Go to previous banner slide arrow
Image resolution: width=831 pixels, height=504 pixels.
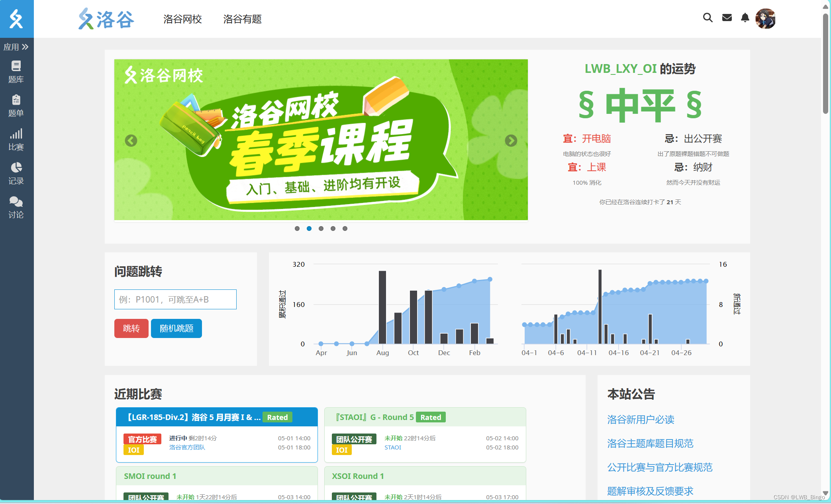coord(131,141)
